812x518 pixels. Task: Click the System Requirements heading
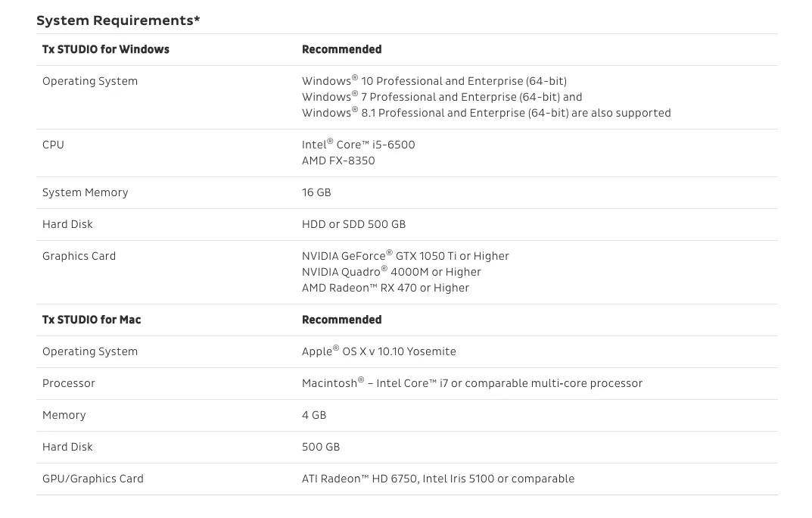point(118,20)
